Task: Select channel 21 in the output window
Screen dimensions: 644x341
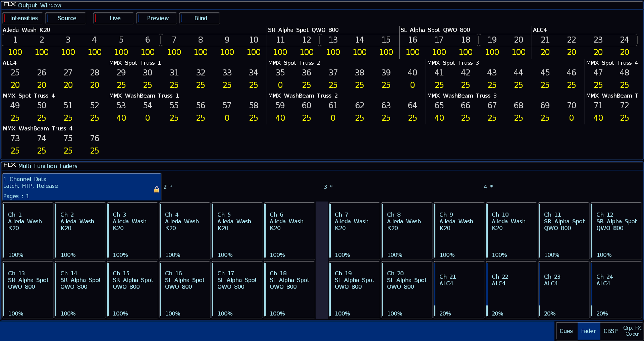Action: pyautogui.click(x=545, y=40)
